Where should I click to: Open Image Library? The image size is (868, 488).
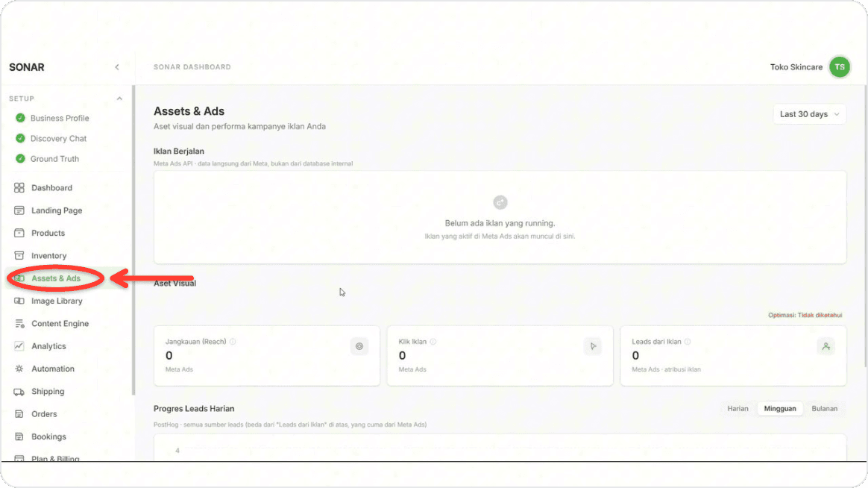point(57,301)
